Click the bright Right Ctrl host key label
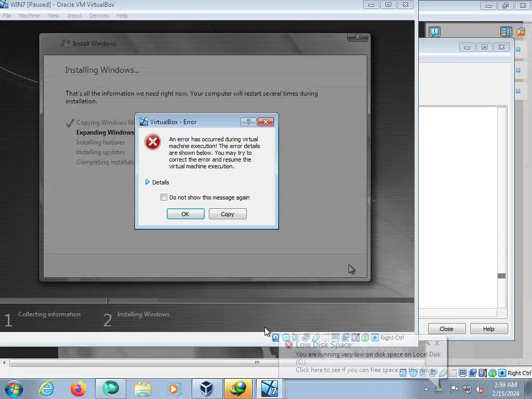 point(519,373)
